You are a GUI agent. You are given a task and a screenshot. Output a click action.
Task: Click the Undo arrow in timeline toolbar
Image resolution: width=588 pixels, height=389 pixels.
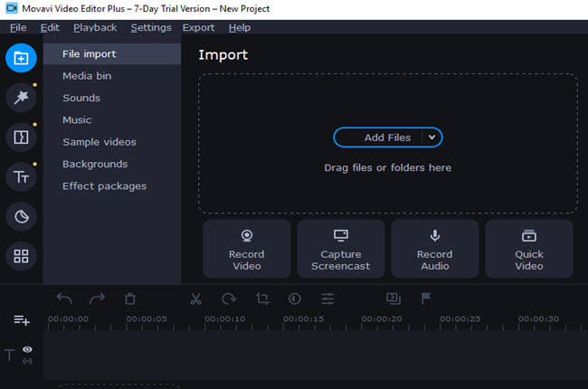[x=64, y=299]
